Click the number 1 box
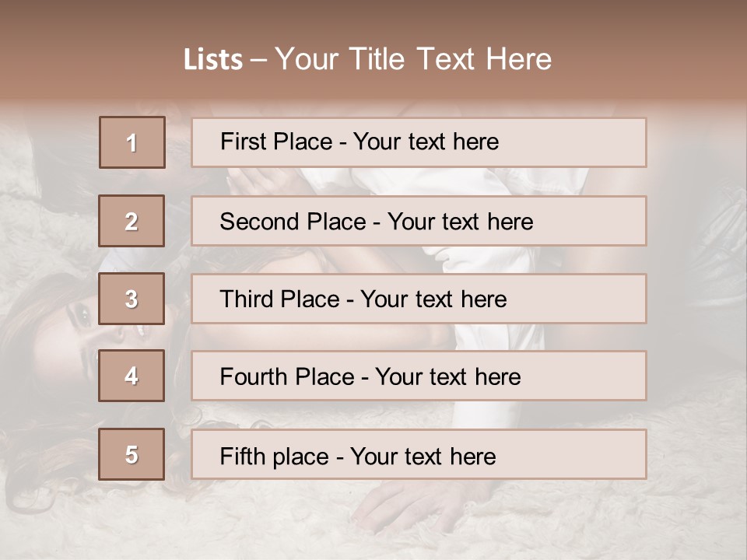This screenshot has height=560, width=747. [132, 142]
